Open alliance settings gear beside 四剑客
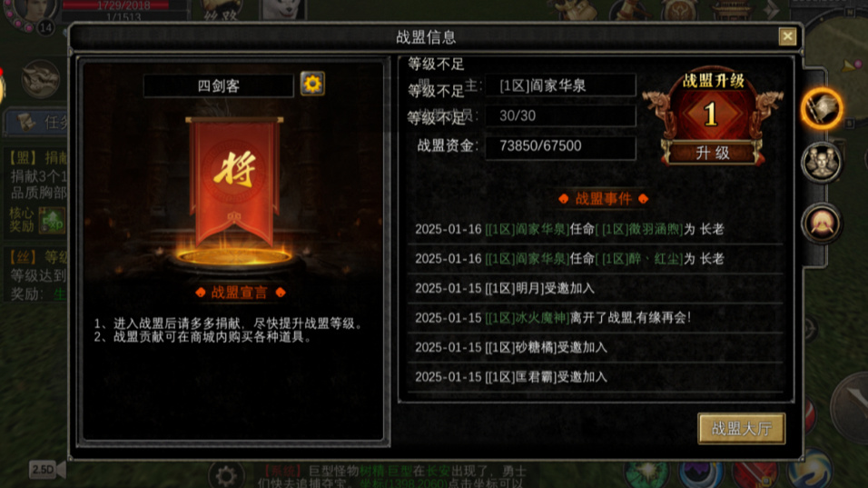The width and height of the screenshot is (868, 488). pyautogui.click(x=312, y=85)
